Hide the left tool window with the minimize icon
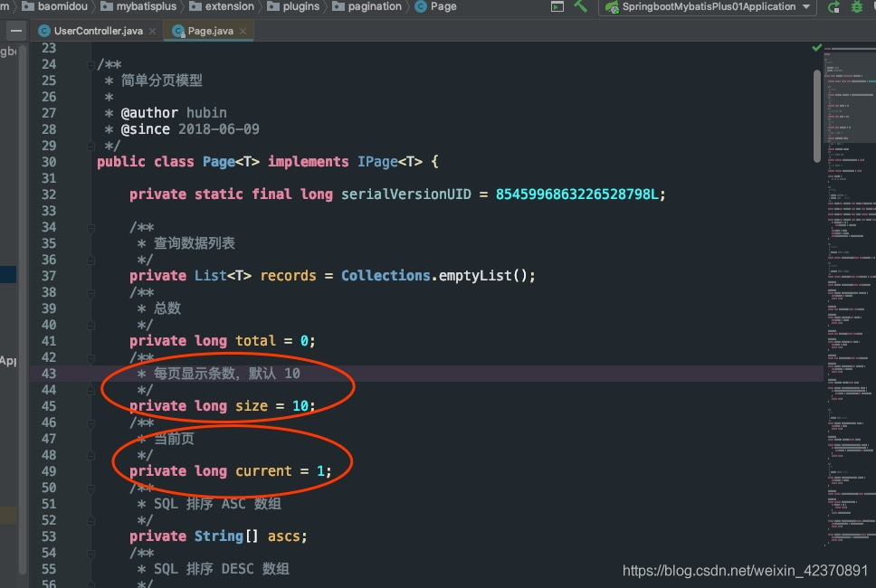The width and height of the screenshot is (876, 588). coord(15,30)
